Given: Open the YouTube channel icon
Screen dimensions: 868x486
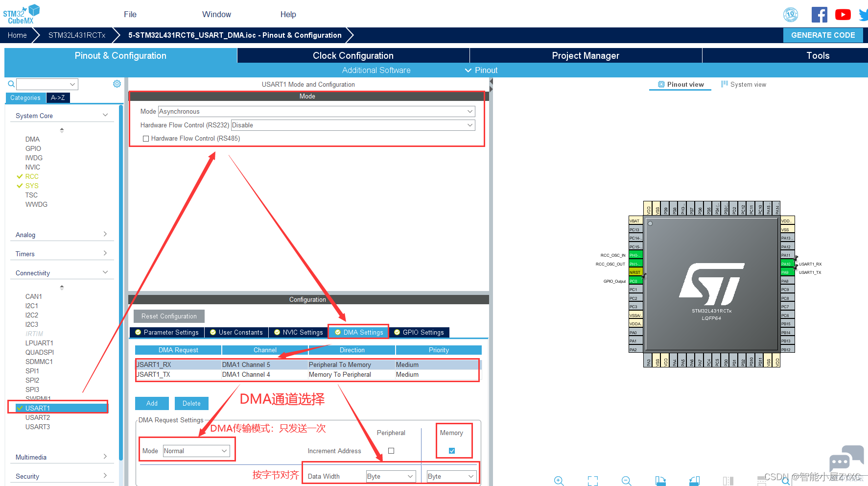Looking at the screenshot, I should click(x=843, y=15).
